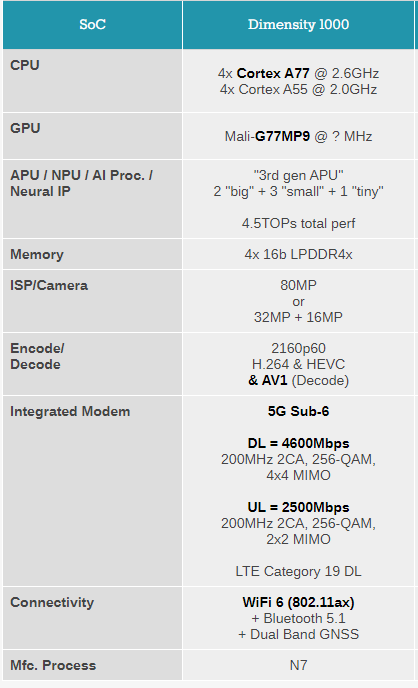Click the SoC column header

pyautogui.click(x=93, y=25)
